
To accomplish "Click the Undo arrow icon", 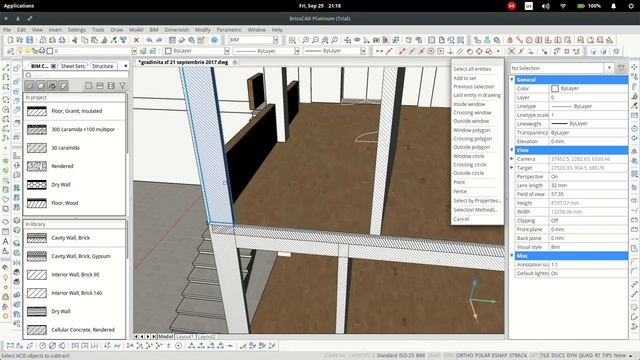I will pyautogui.click(x=149, y=40).
